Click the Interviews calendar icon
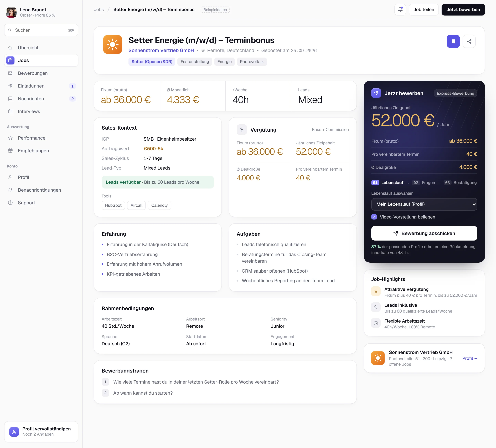This screenshot has width=496, height=448. pyautogui.click(x=10, y=111)
